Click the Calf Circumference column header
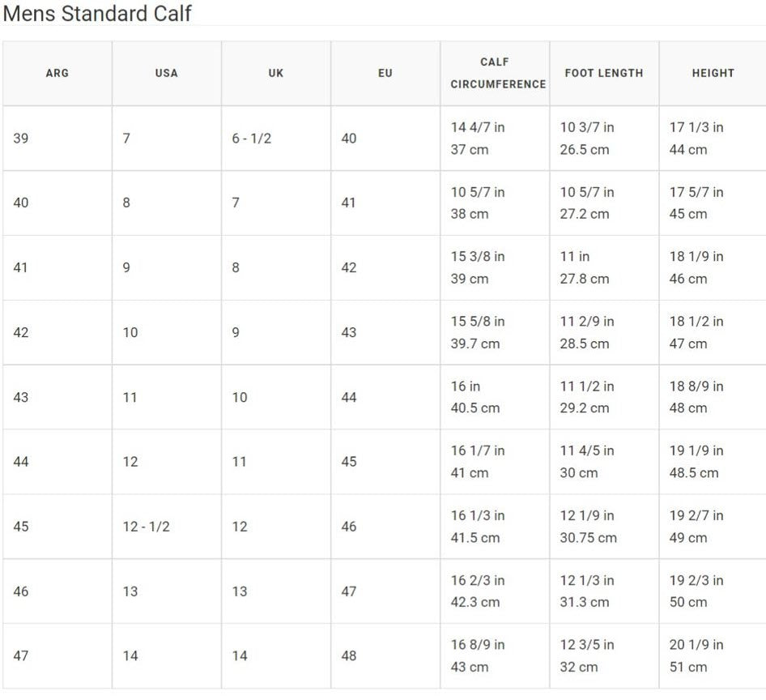Image resolution: width=766 pixels, height=700 pixels. 495,73
